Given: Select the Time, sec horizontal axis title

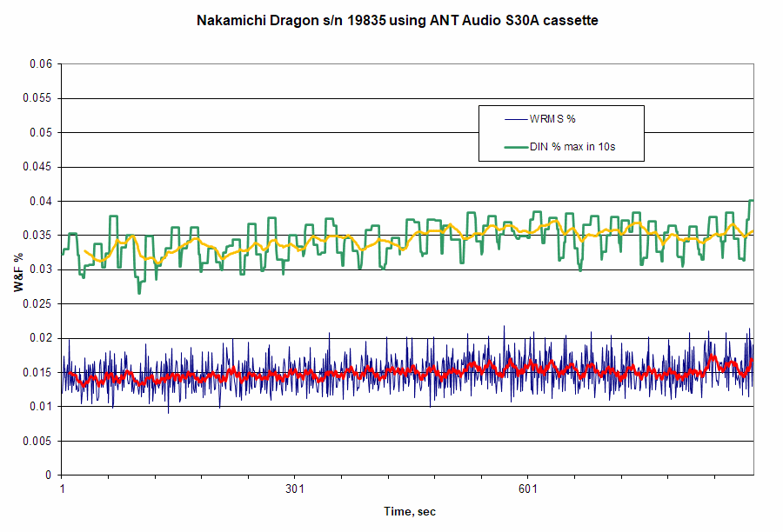Looking at the screenshot, I should click(410, 511).
